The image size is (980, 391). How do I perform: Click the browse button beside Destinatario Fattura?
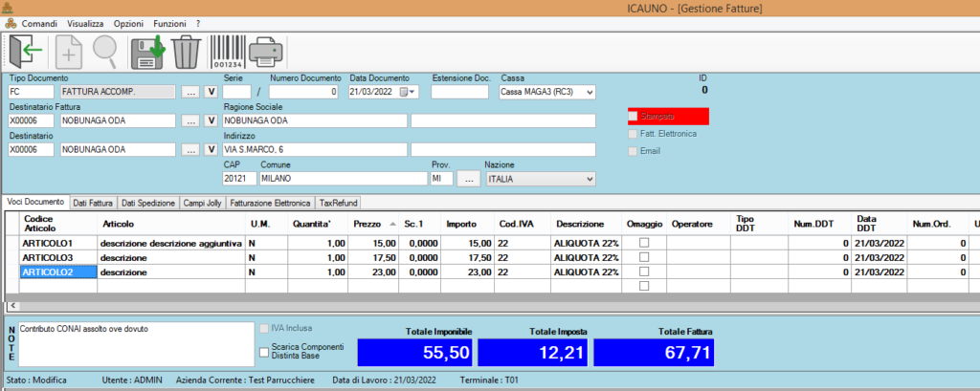click(189, 121)
